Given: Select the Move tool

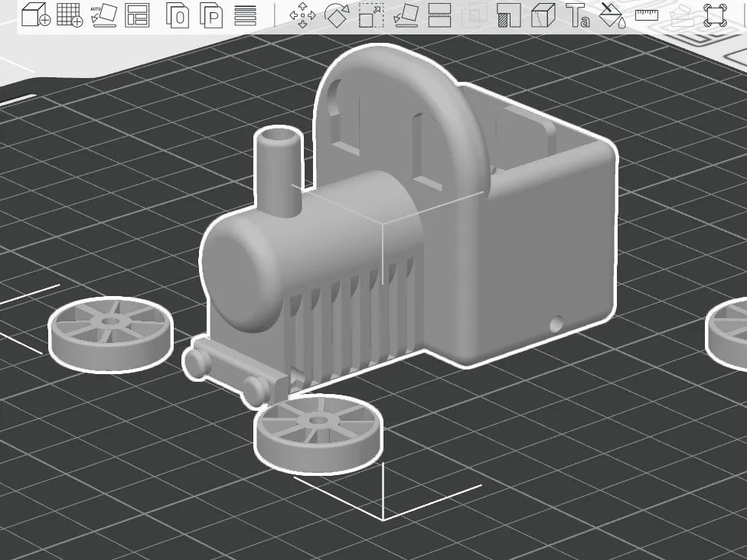Looking at the screenshot, I should (302, 15).
